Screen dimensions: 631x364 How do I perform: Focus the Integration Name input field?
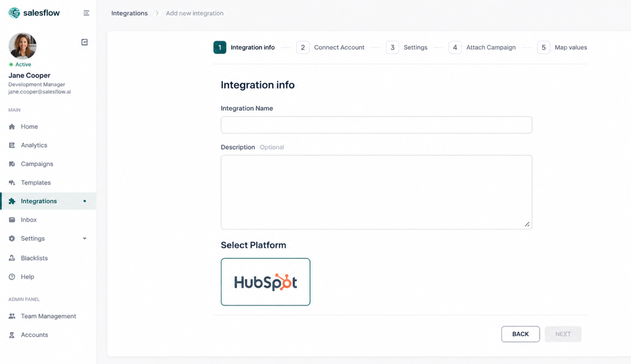376,125
